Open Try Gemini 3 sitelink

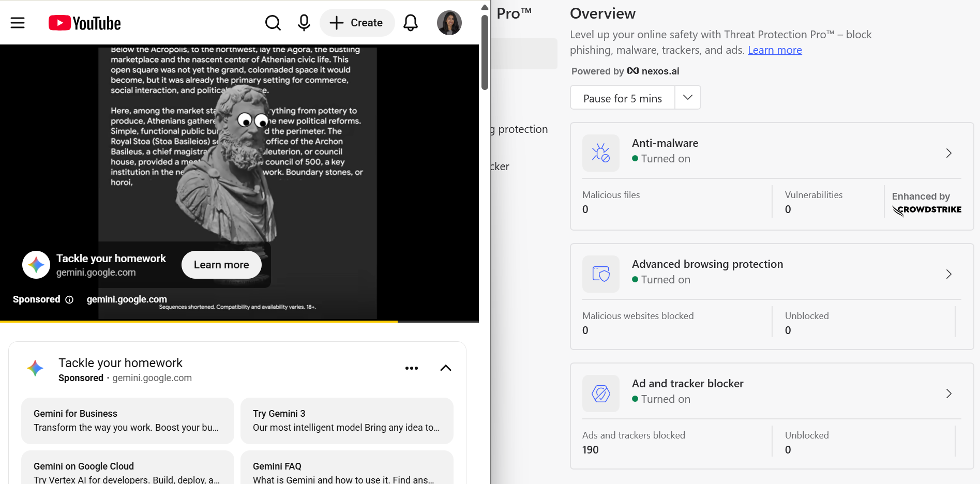tap(347, 421)
